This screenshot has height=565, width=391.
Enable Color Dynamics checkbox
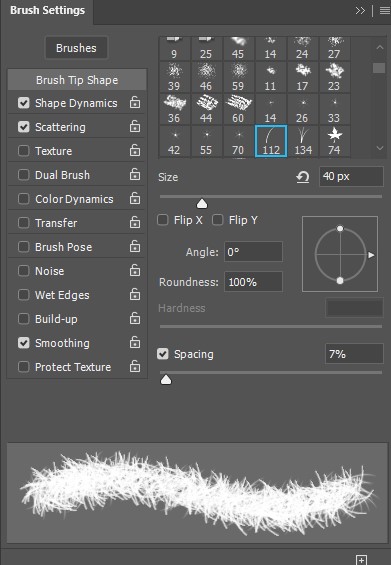24,199
